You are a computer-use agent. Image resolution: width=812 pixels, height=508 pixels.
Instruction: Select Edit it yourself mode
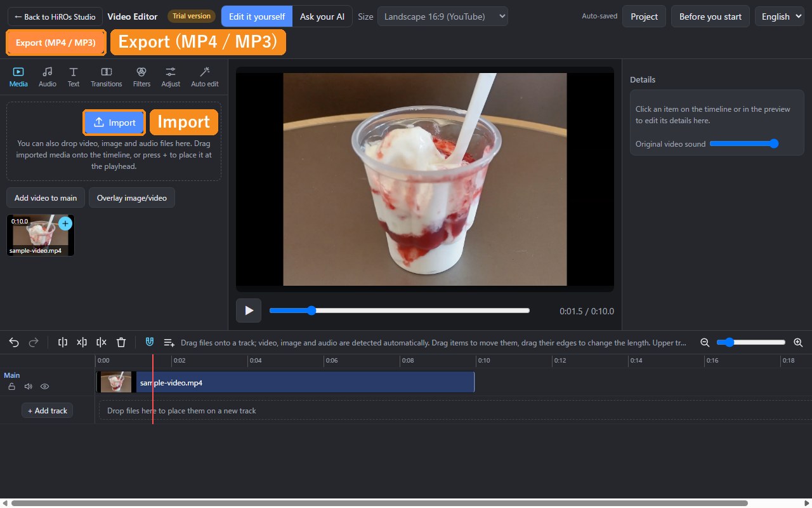point(257,17)
